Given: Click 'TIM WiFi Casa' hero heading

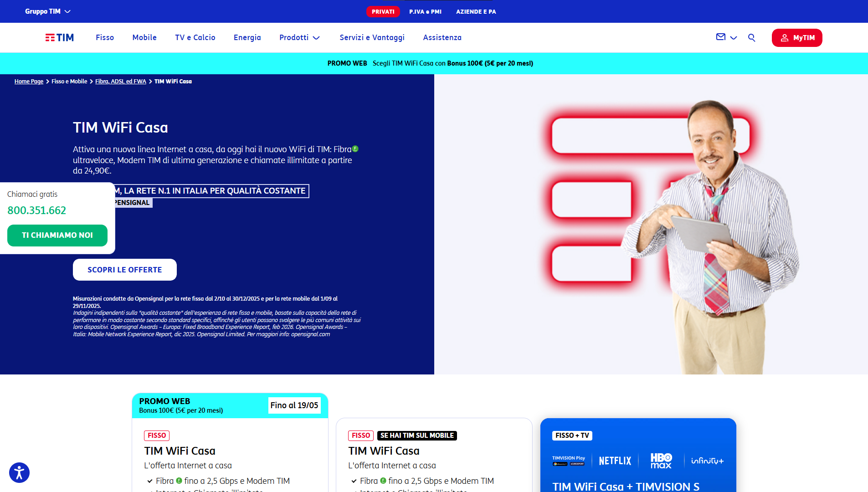Looking at the screenshot, I should point(120,128).
